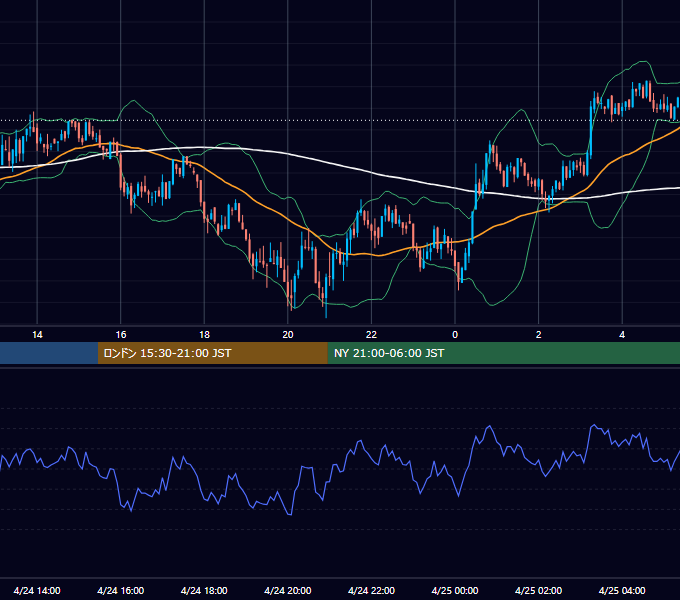Click the 4/24 22:00 date label
Image resolution: width=680 pixels, height=600 pixels.
pyautogui.click(x=371, y=590)
